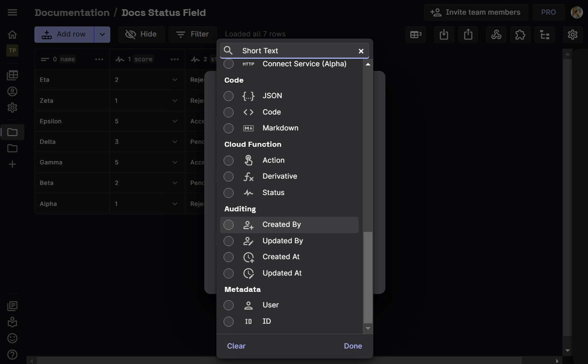Open table settings gear icon
Image resolution: width=588 pixels, height=364 pixels.
[572, 35]
